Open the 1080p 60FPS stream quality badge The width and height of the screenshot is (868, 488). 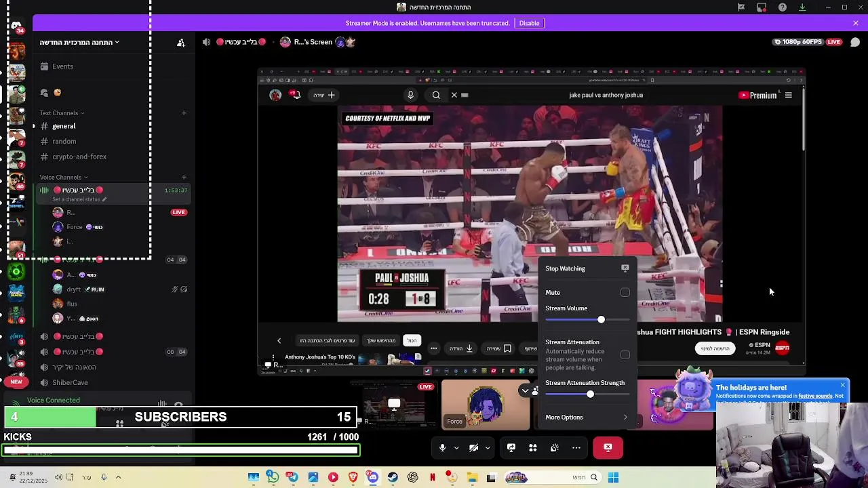tap(797, 42)
